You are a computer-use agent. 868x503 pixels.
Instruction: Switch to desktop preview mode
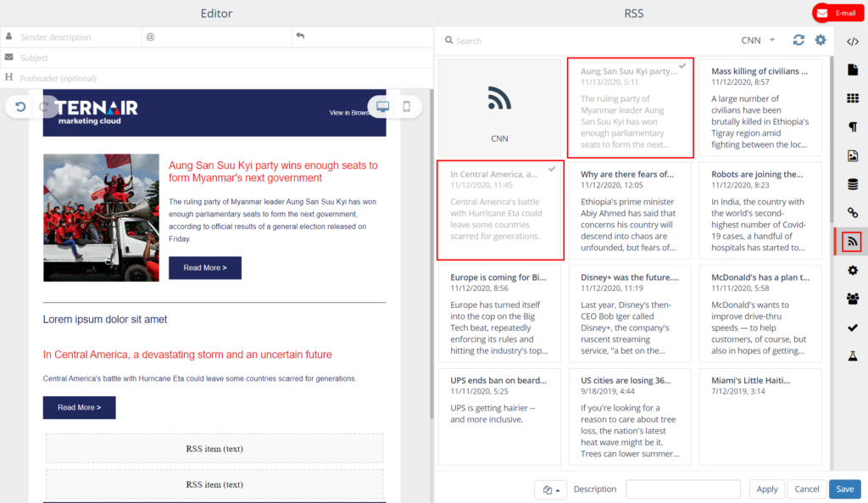[382, 106]
